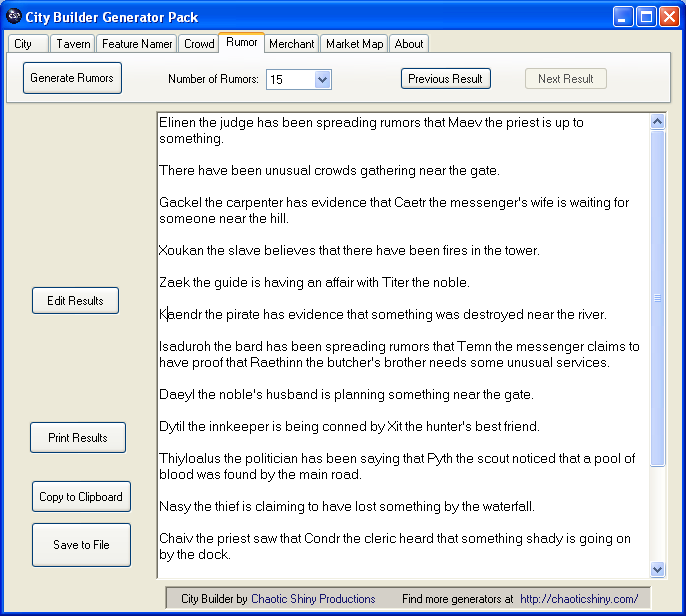Viewport: 686px width, 616px height.
Task: Close the City Builder Generator Pack window
Action: [670, 17]
